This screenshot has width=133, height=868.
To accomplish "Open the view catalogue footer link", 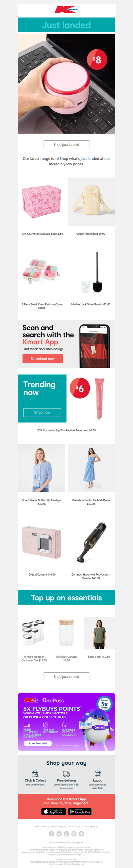I will [x=58, y=826].
